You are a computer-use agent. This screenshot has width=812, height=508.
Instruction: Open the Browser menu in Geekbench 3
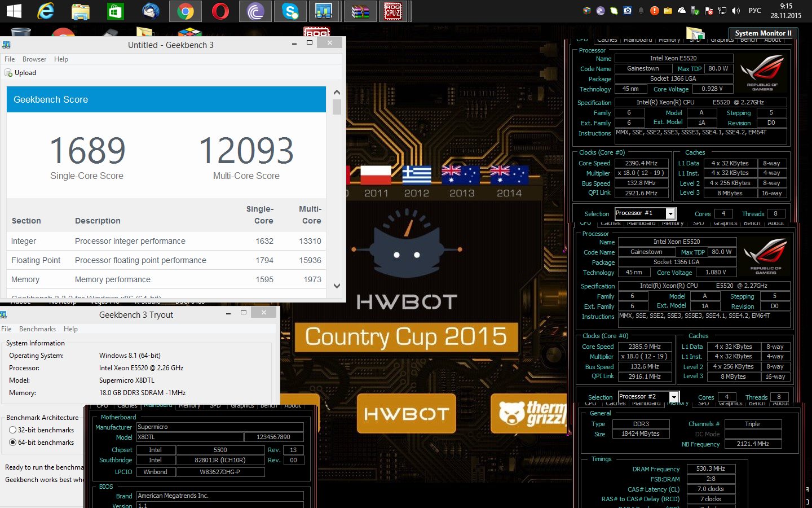34,59
